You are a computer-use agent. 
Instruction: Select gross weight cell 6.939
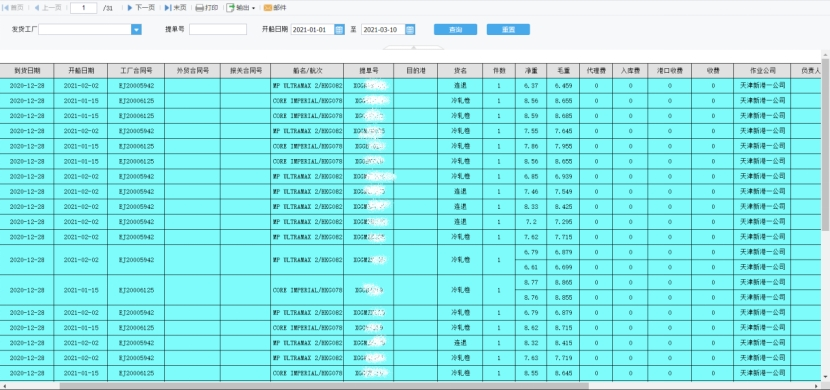point(563,176)
